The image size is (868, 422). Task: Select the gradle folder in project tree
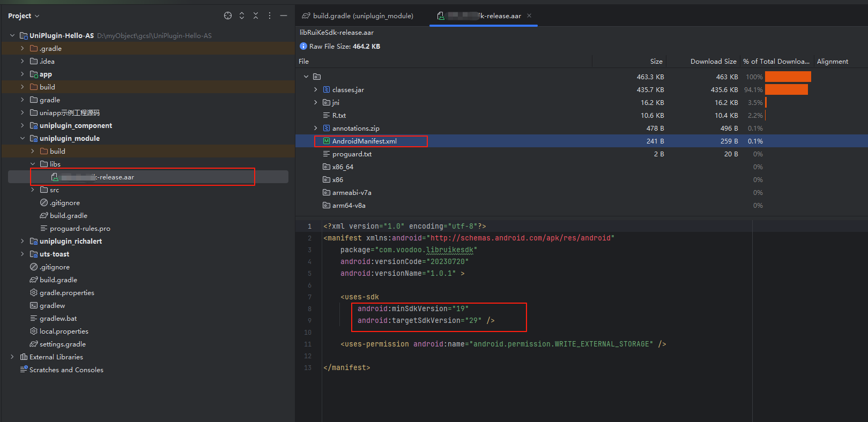50,100
